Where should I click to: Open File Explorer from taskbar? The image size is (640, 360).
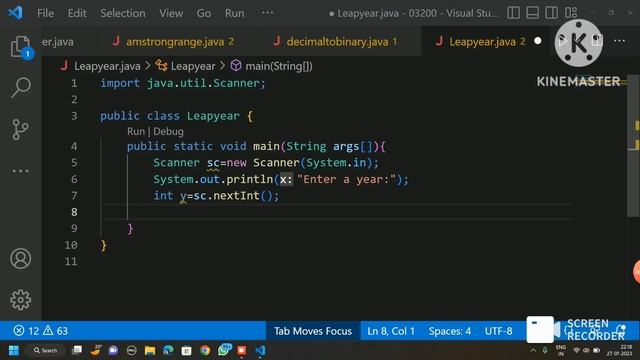coord(150,350)
